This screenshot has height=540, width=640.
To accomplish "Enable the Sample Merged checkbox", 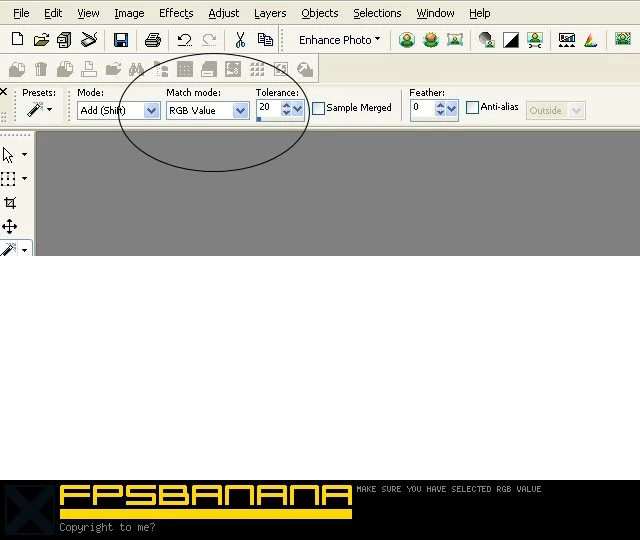I will click(x=318, y=108).
